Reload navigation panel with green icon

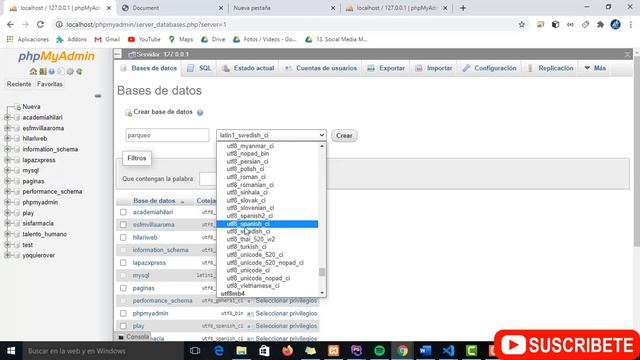click(79, 71)
